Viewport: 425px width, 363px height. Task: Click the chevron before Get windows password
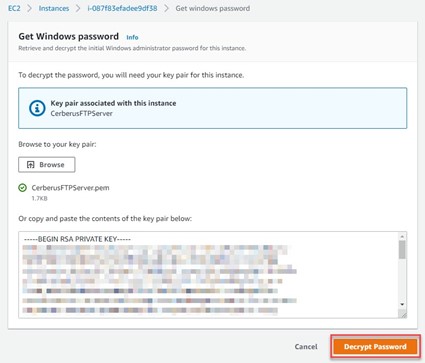tap(166, 8)
